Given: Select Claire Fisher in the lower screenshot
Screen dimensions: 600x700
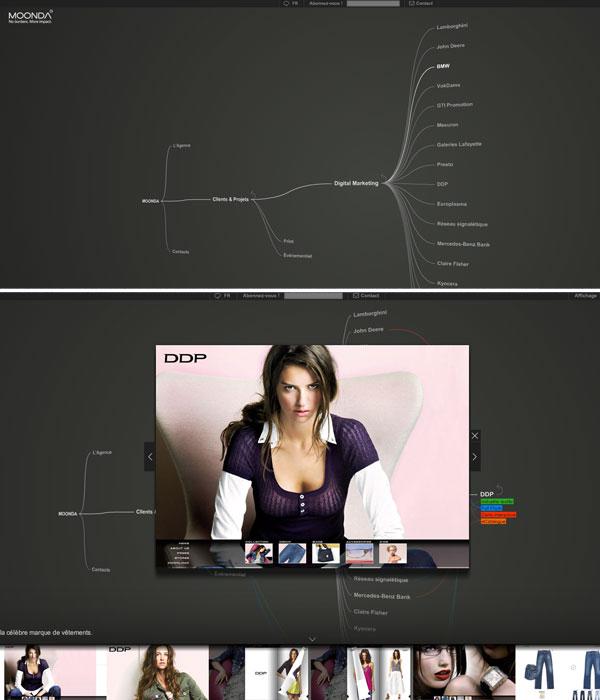Looking at the screenshot, I should pyautogui.click(x=371, y=612).
